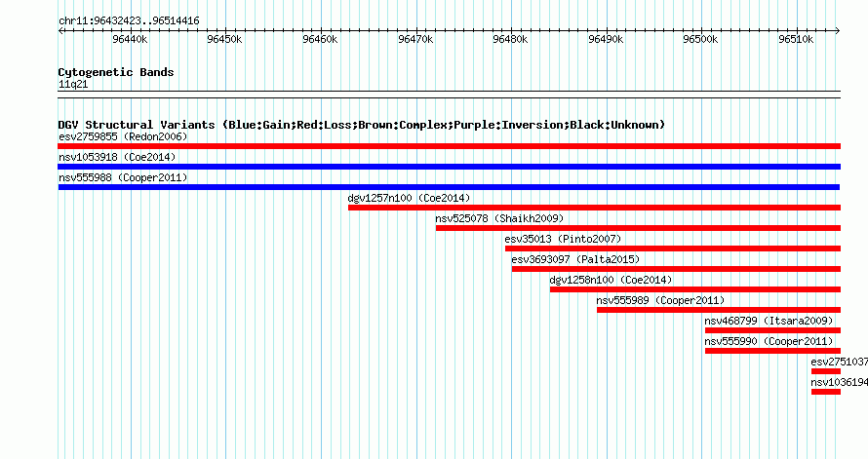The image size is (868, 459).
Task: Click the chr11:96432423..96514416 coordinates text
Action: pyautogui.click(x=129, y=21)
